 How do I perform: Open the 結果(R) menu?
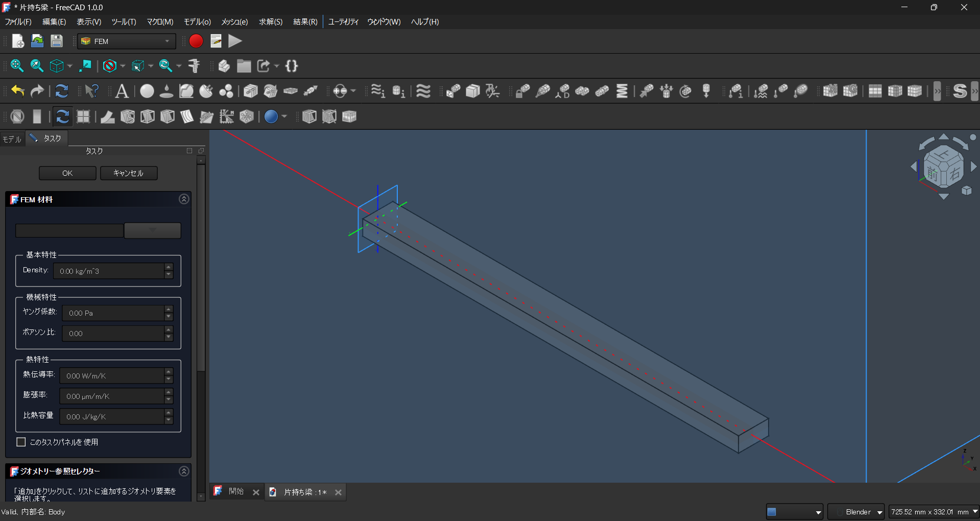pyautogui.click(x=305, y=22)
